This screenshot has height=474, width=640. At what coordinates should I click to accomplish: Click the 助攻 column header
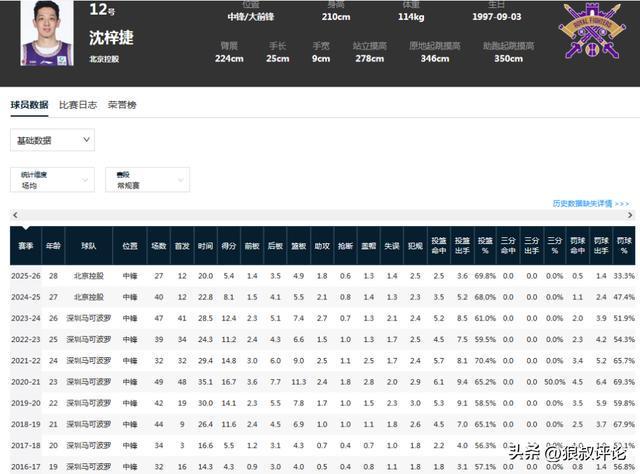coord(322,245)
